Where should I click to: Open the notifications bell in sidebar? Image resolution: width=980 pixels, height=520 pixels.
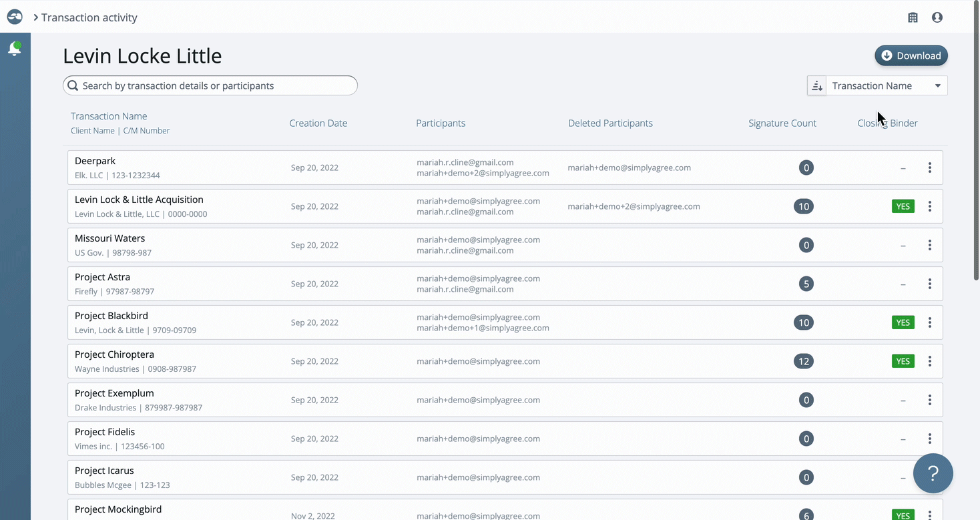(14, 48)
